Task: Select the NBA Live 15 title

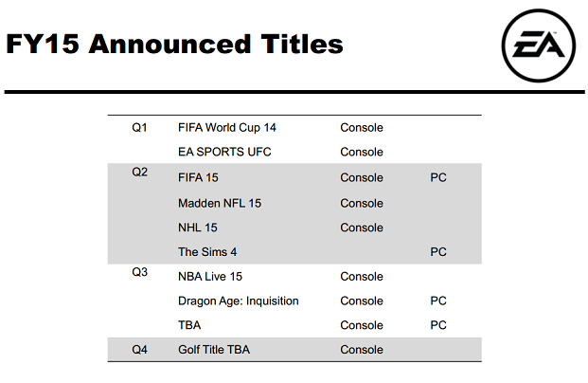Action: [210, 277]
